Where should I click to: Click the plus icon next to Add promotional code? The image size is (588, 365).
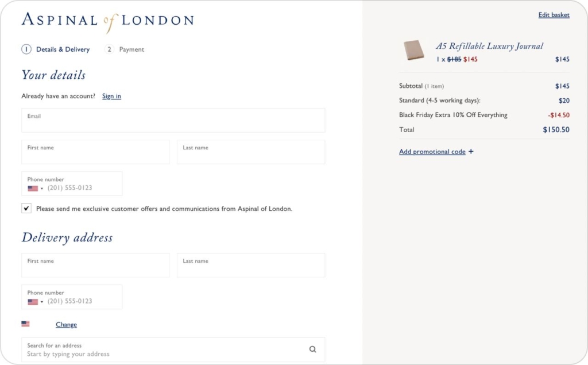470,151
